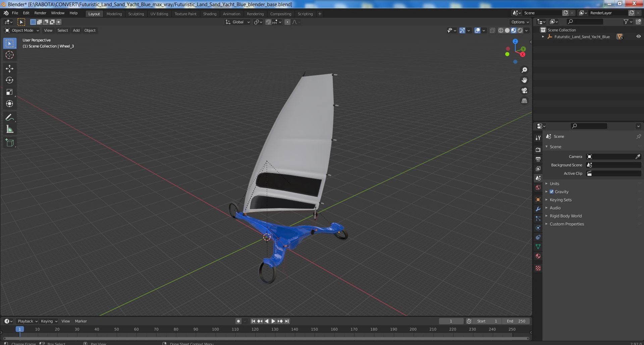Toggle show overlays button
The height and width of the screenshot is (345, 644).
coord(477,30)
